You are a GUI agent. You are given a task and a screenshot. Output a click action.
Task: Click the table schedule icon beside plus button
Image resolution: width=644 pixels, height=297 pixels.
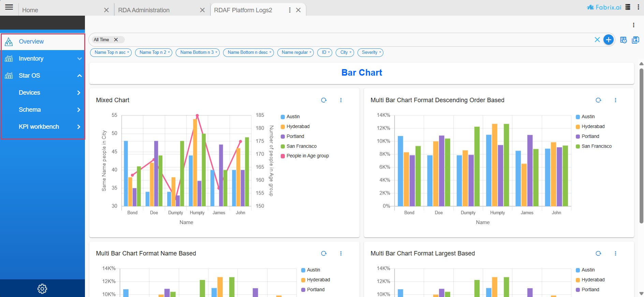(x=624, y=40)
